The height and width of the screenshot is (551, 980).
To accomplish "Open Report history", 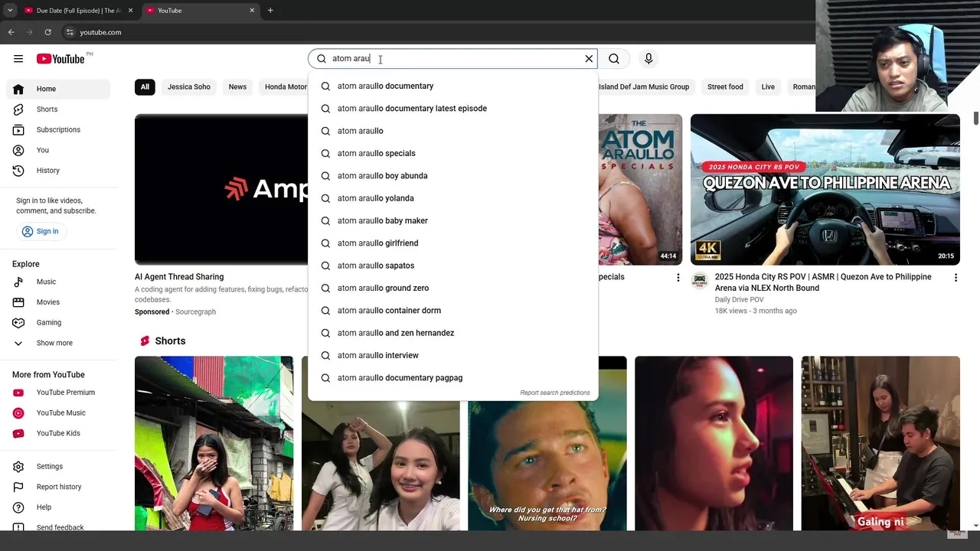I will [58, 487].
